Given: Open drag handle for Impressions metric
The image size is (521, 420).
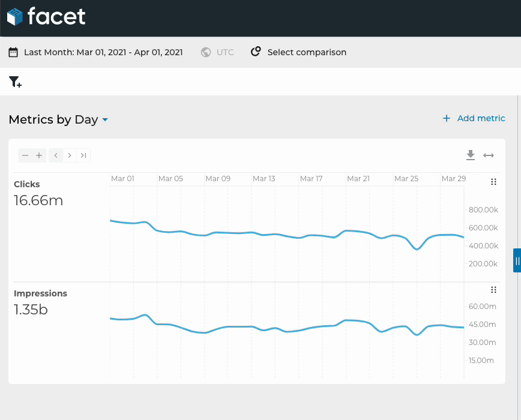Looking at the screenshot, I should click(x=493, y=290).
